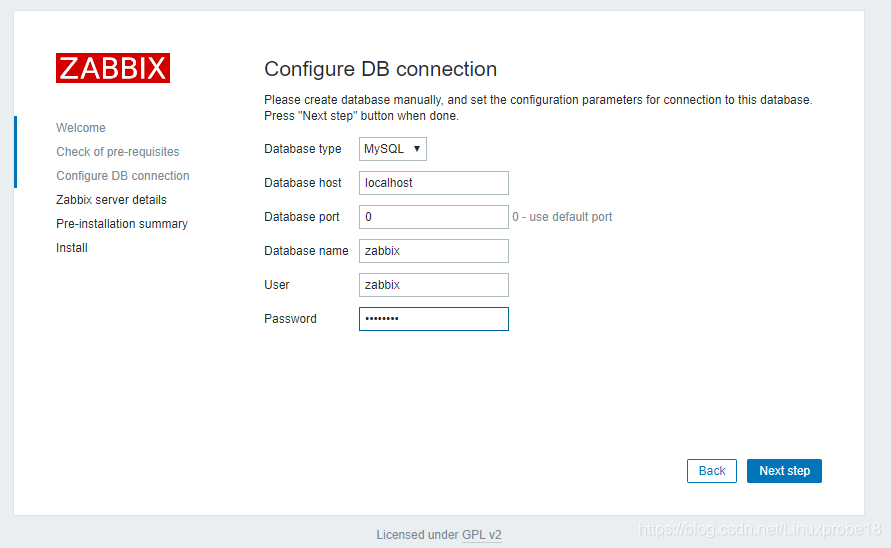The height and width of the screenshot is (548, 891).
Task: Focus the Database host field
Action: point(434,183)
